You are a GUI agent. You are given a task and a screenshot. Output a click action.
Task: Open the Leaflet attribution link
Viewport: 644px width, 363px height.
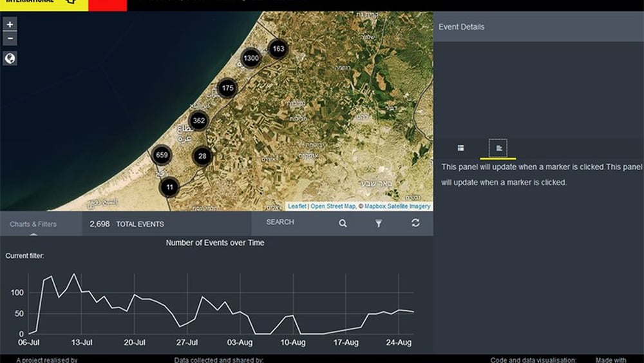[x=297, y=206]
